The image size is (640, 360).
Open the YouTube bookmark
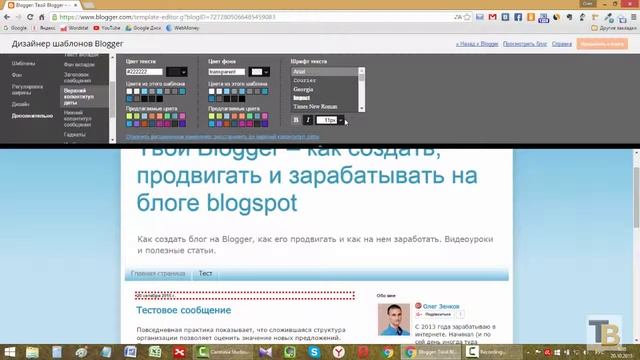[107, 28]
